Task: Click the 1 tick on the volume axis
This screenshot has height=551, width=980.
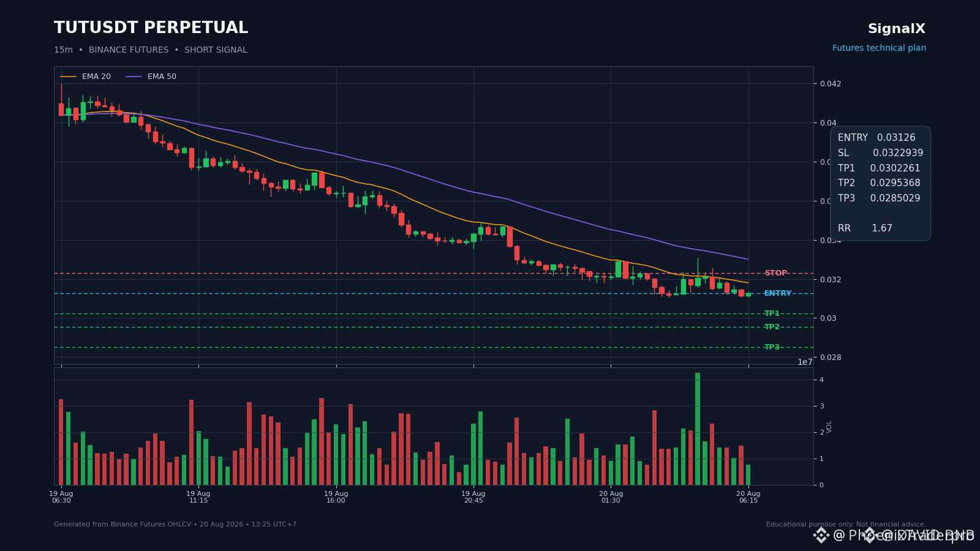Action: [x=821, y=459]
